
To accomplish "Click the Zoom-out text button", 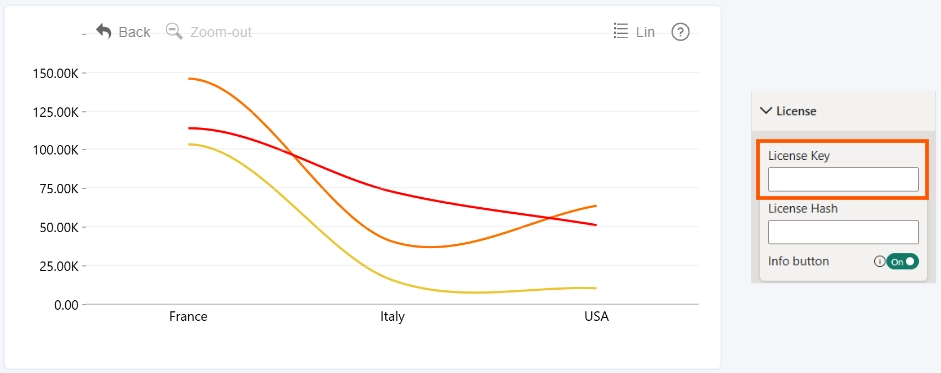I will coord(221,32).
